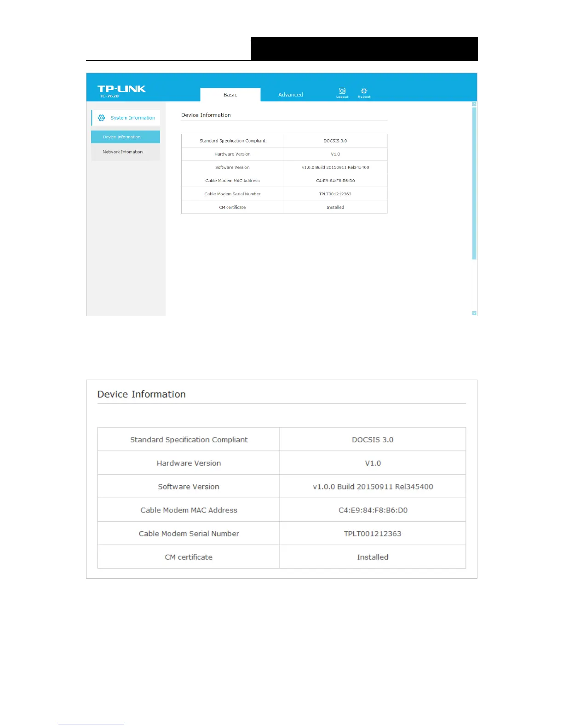Click the MAC address C4:E9:84:F8:B6:D0 in the enlarged table
Viewport: 563px width, 728px height.
[373, 510]
